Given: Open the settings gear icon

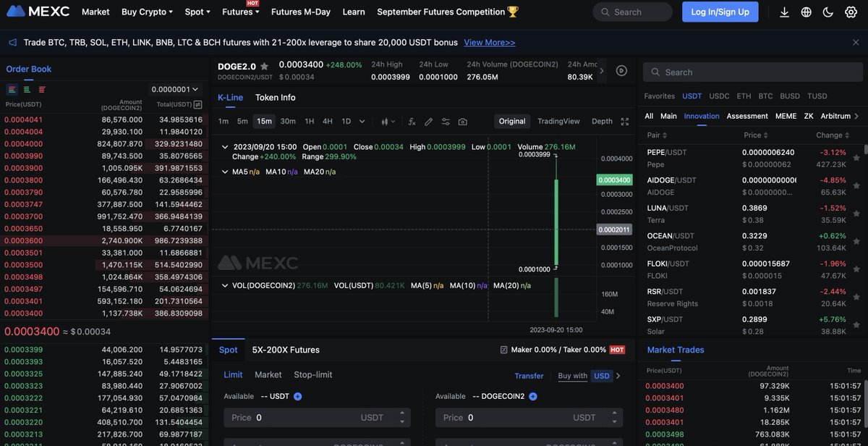Looking at the screenshot, I should [x=851, y=12].
